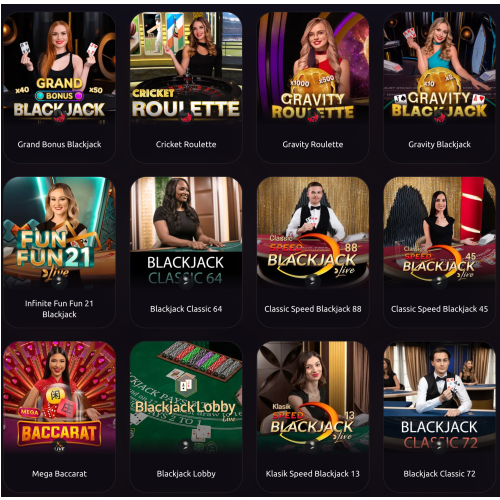Open the Blackjack Classic 72 thumbnail
500x500 pixels.
click(439, 397)
